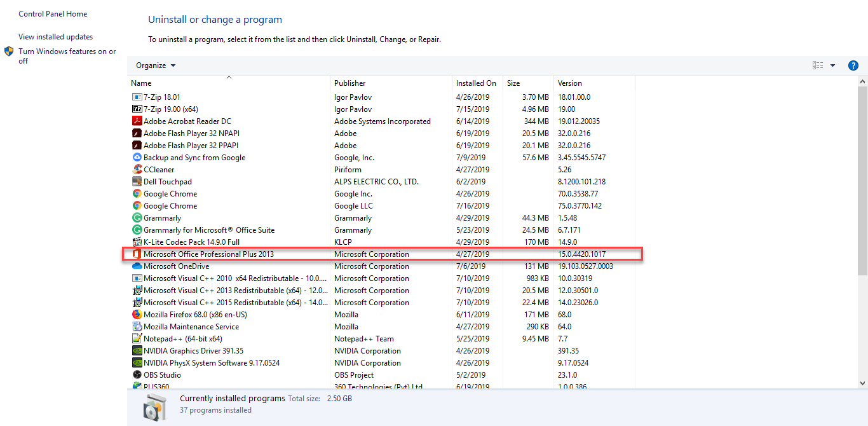Click the NVIDIA PhysX System Software icon

[x=137, y=363]
